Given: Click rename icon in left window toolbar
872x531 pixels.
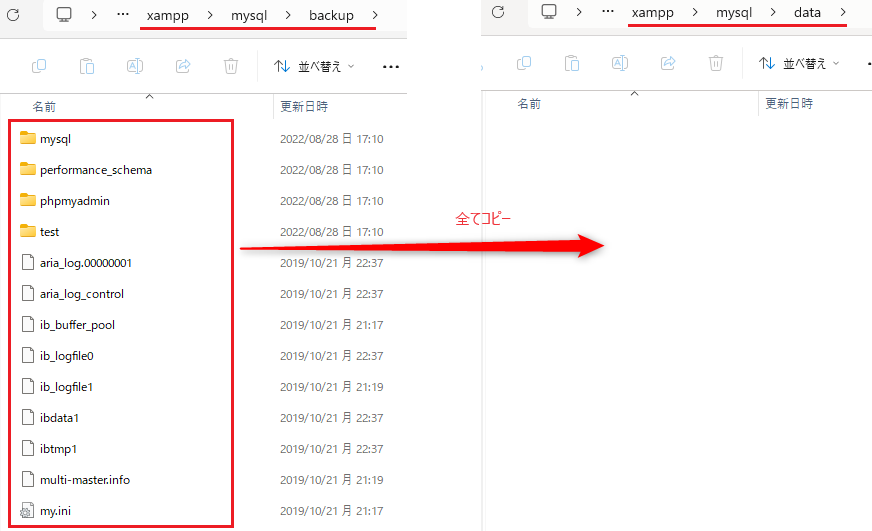Looking at the screenshot, I should pos(135,66).
